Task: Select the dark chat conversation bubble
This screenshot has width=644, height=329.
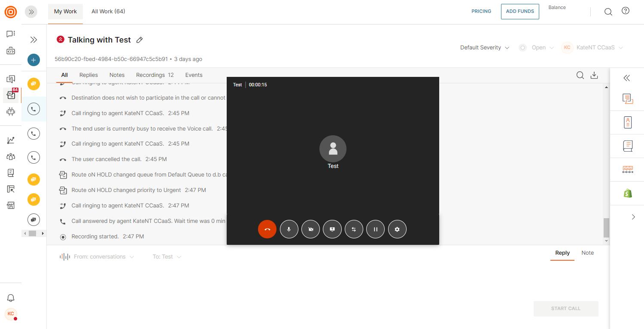Action: pyautogui.click(x=33, y=219)
